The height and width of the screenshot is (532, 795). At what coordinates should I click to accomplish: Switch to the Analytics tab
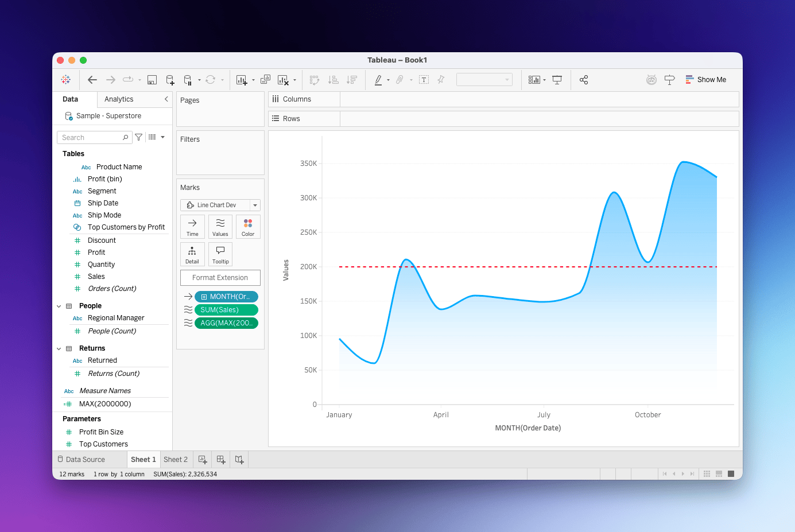[x=119, y=99]
